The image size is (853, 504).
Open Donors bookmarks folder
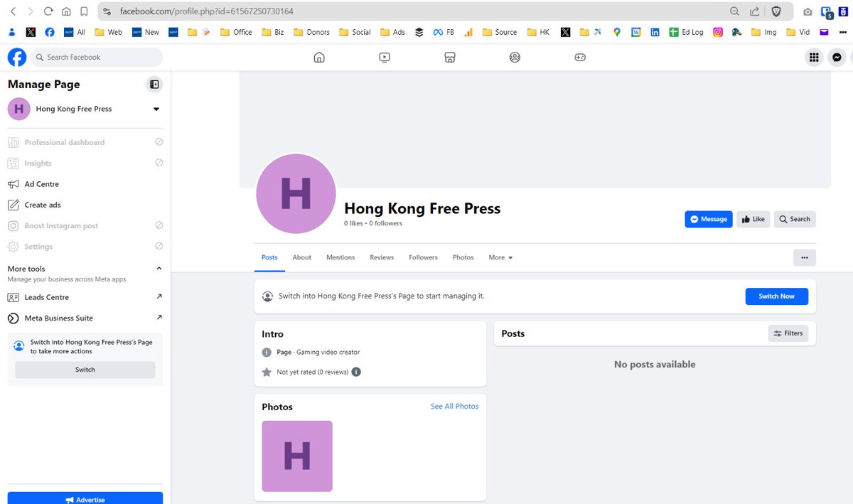(x=312, y=32)
